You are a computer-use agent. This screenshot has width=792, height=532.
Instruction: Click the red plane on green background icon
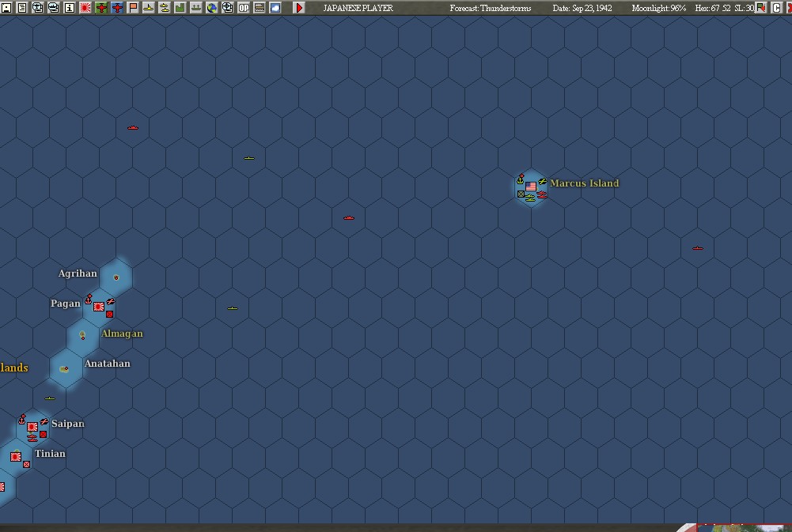pos(101,8)
